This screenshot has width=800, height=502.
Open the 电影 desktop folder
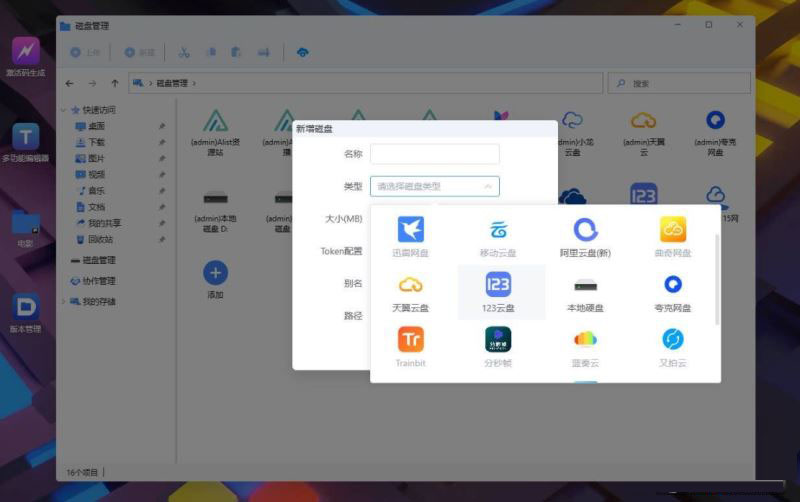pos(26,228)
